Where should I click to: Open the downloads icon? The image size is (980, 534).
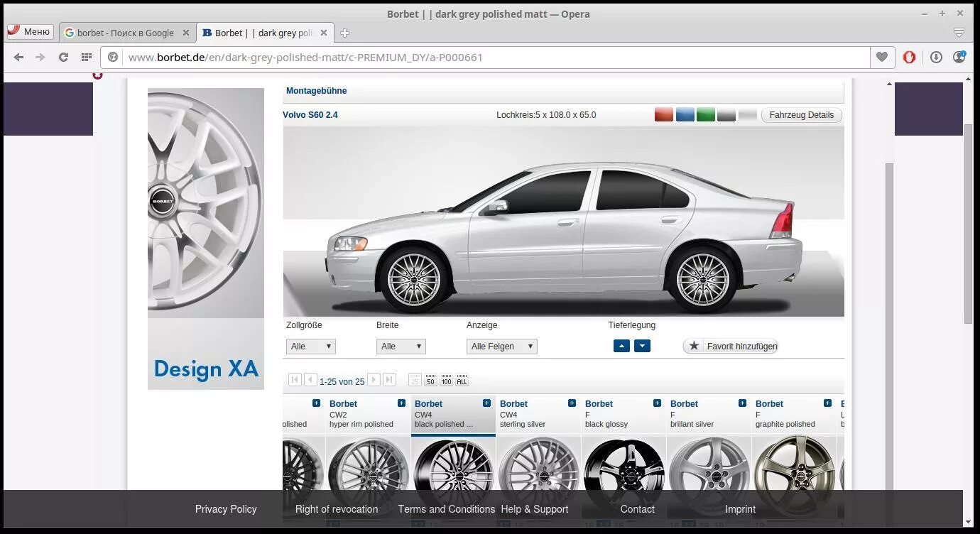pyautogui.click(x=936, y=58)
